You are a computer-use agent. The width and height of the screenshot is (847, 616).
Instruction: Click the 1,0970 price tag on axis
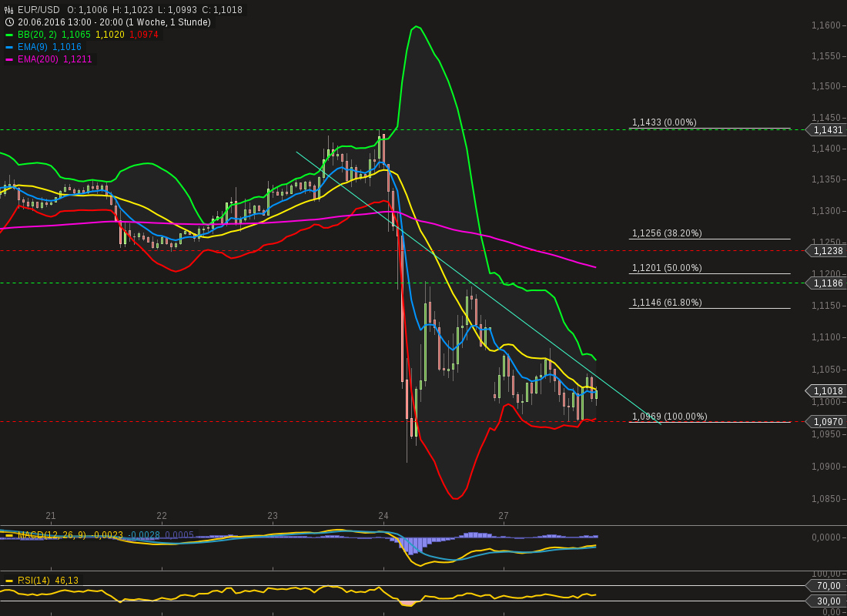click(x=826, y=421)
